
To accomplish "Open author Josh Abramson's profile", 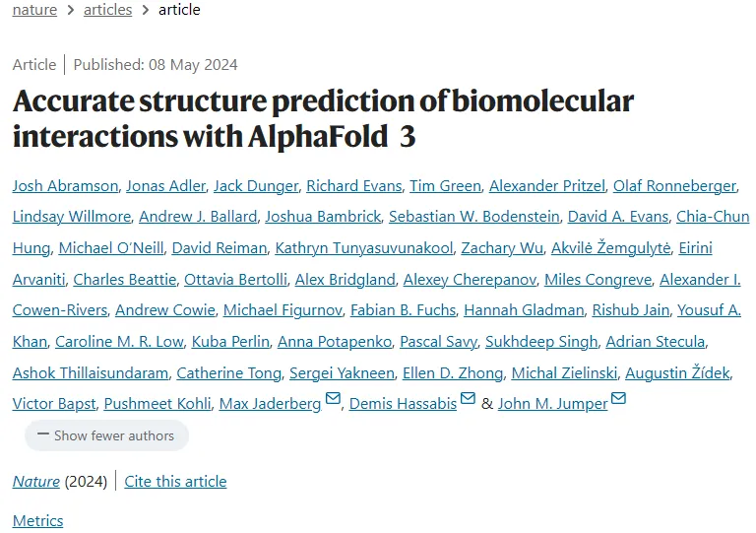I will 66,185.
